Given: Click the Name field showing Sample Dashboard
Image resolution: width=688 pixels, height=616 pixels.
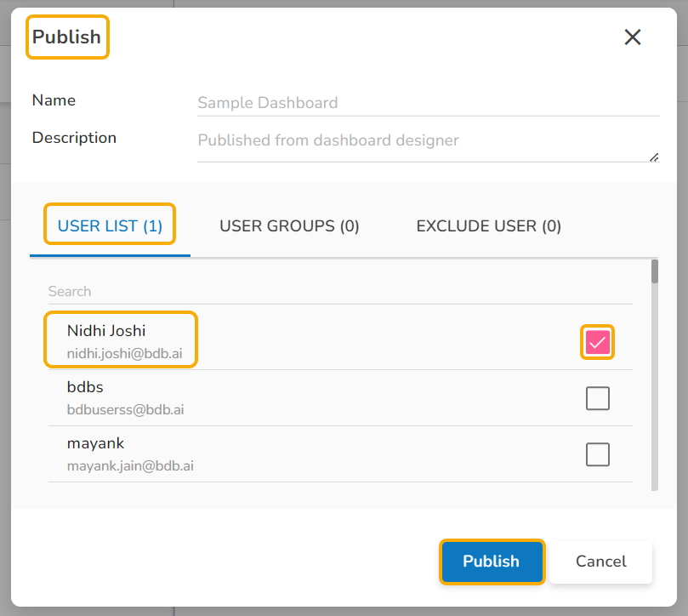Looking at the screenshot, I should (428, 103).
